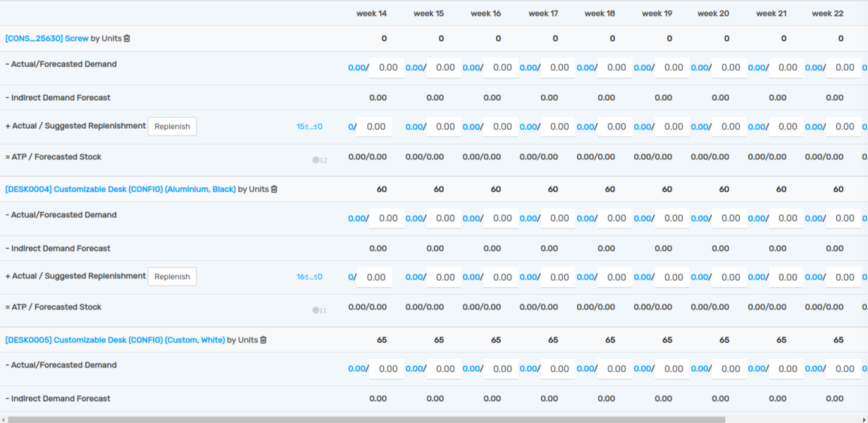This screenshot has width=868, height=423.
Task: Select DESK0004 suggested replenishment field for week 22
Action: (844, 278)
